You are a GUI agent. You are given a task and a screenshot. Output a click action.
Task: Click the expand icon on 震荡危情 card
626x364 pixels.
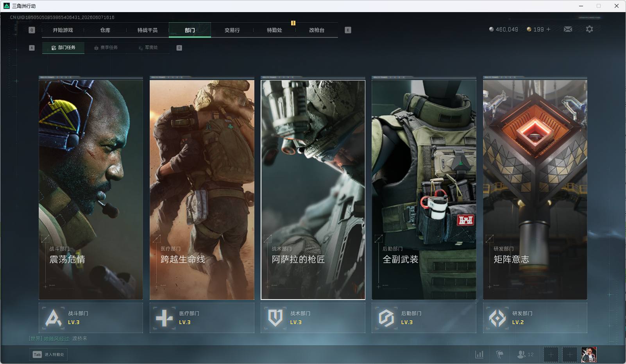point(45,238)
